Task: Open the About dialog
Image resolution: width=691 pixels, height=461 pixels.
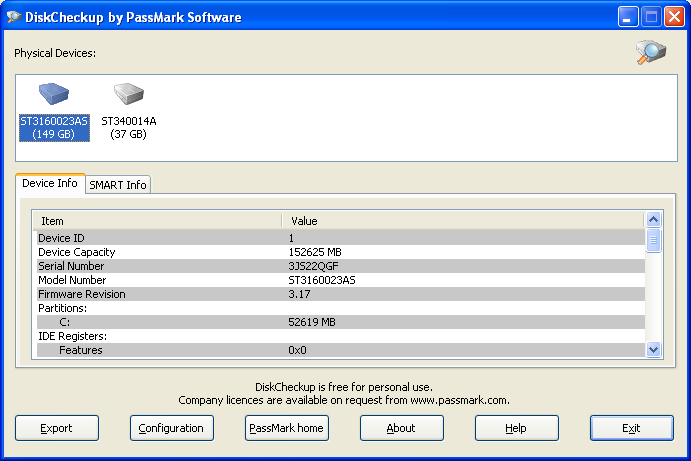Action: coord(402,428)
